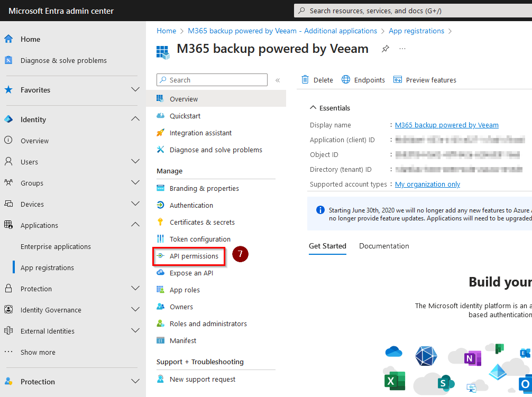Open Roles and administrators

click(x=208, y=324)
